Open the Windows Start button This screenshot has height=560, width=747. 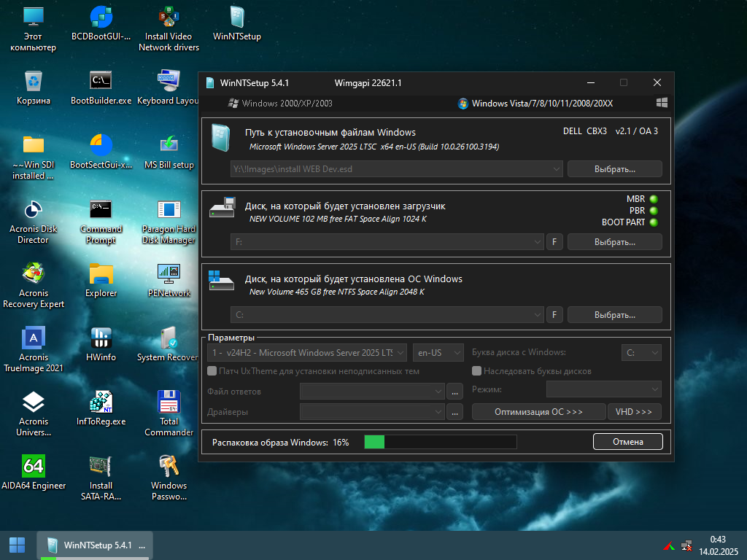pos(18,545)
